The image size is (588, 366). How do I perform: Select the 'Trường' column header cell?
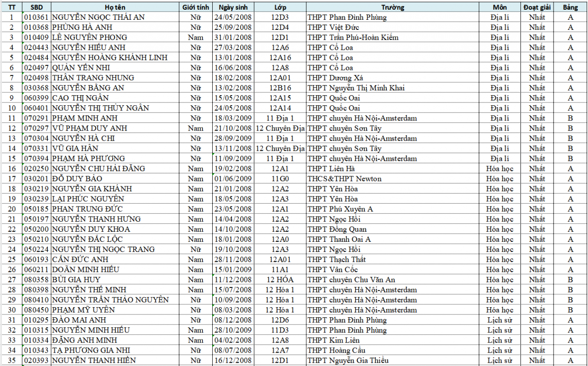pyautogui.click(x=393, y=7)
